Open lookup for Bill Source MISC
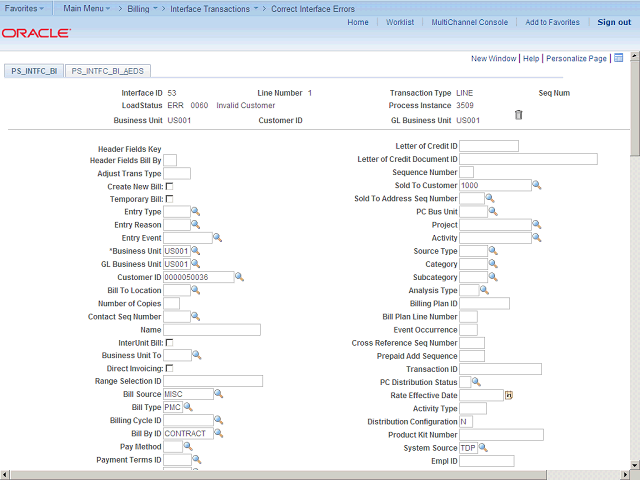Image resolution: width=640 pixels, height=480 pixels. click(x=219, y=394)
